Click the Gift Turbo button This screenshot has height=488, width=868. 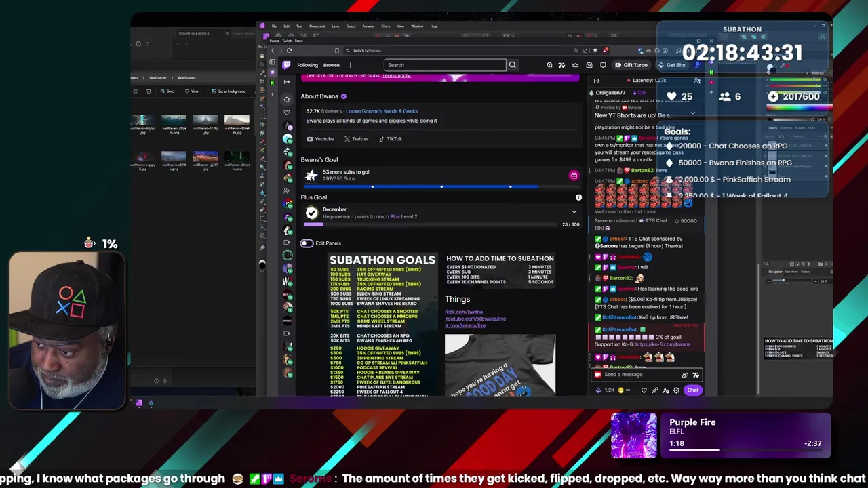[x=631, y=65]
